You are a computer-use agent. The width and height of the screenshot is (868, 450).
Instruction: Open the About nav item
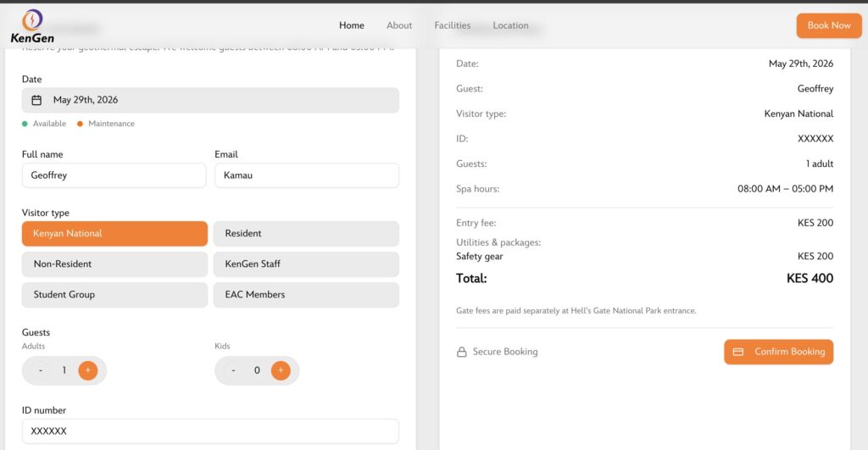[399, 25]
